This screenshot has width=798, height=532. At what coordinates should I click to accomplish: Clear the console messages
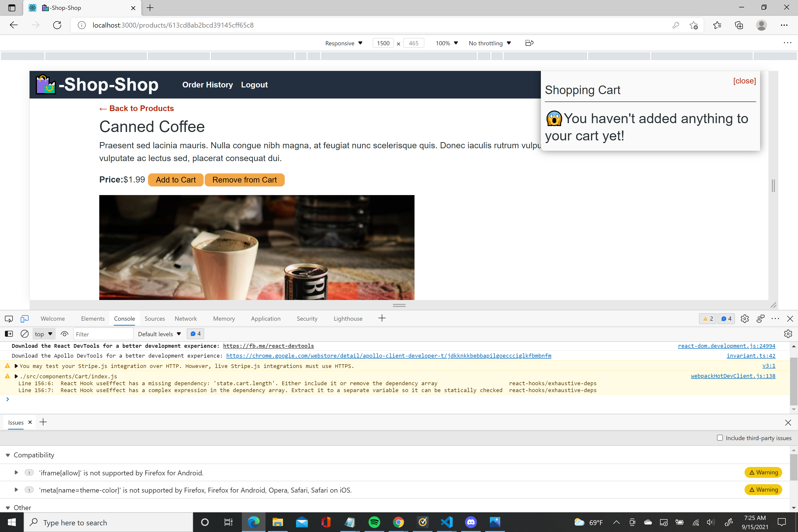click(x=24, y=334)
